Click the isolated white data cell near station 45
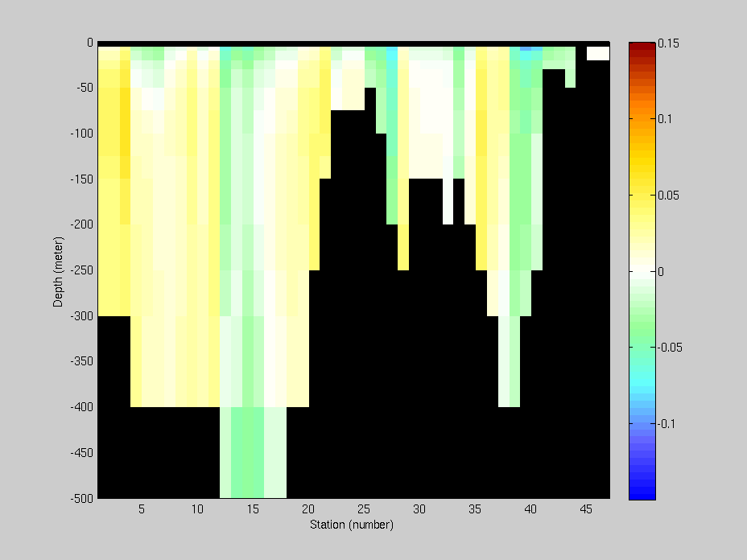Screen dimensions: 747x560 pos(598,53)
